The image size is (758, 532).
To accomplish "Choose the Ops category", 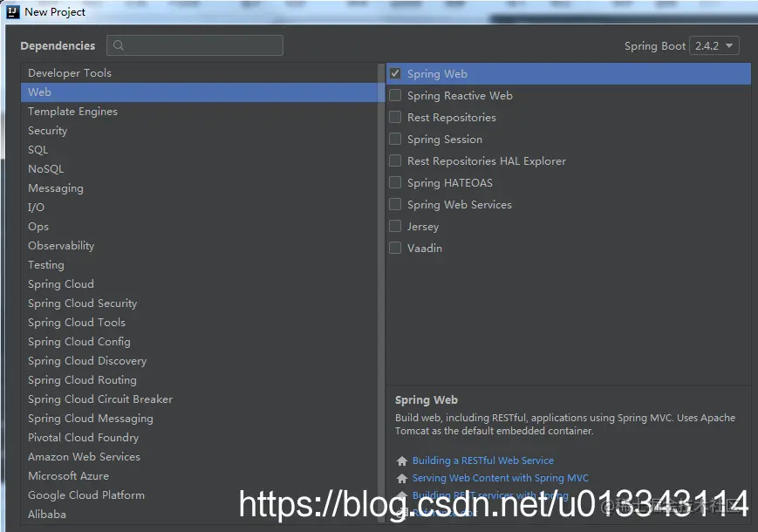I will point(200,227).
